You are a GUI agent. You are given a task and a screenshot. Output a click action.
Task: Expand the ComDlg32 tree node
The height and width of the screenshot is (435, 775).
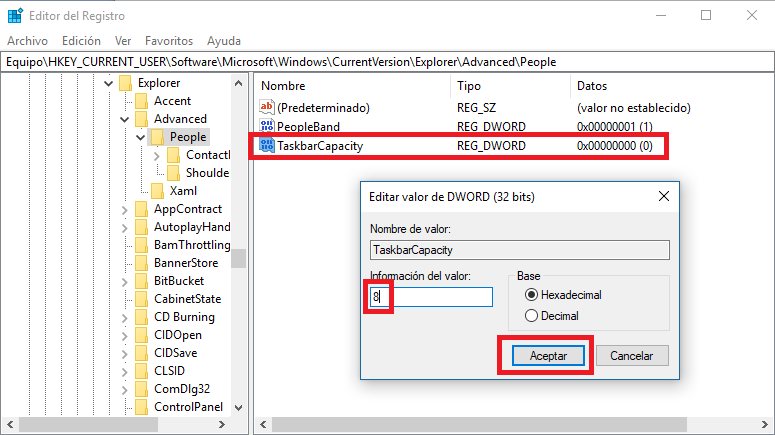(x=125, y=390)
